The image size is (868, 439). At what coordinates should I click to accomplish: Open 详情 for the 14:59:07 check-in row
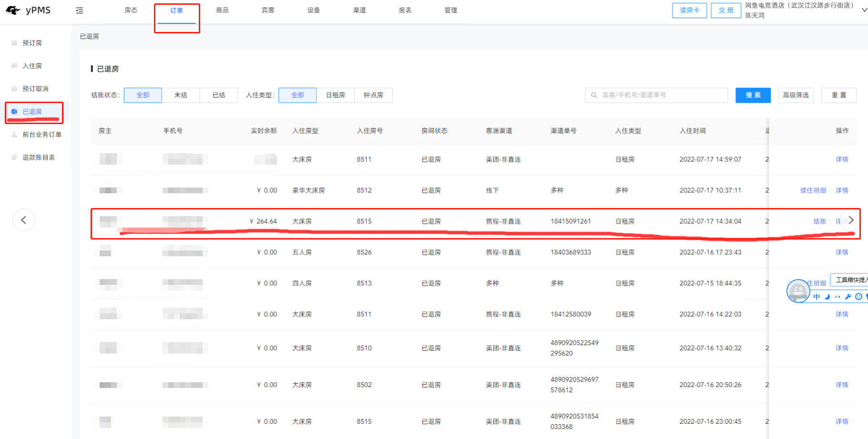point(842,159)
